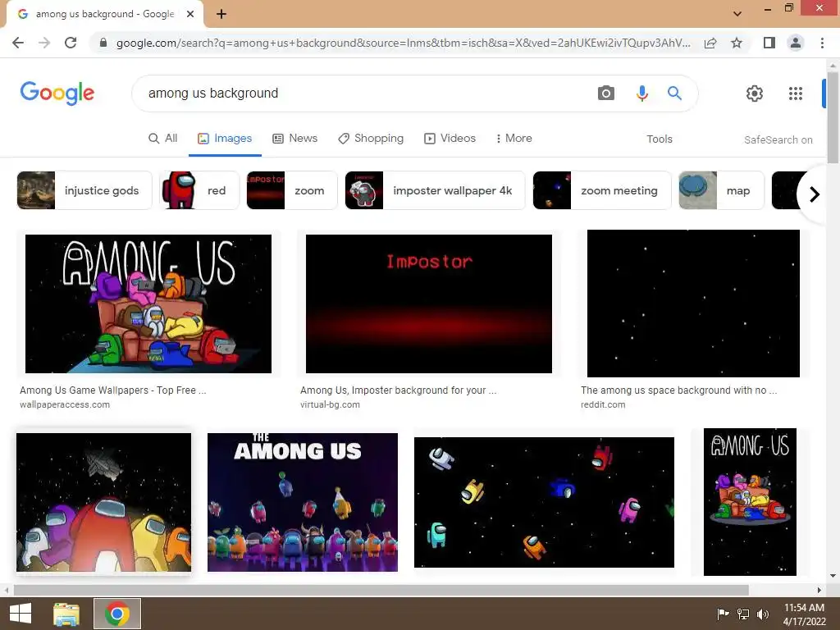This screenshot has height=630, width=840.
Task: Select the Images tab
Action: [x=225, y=138]
